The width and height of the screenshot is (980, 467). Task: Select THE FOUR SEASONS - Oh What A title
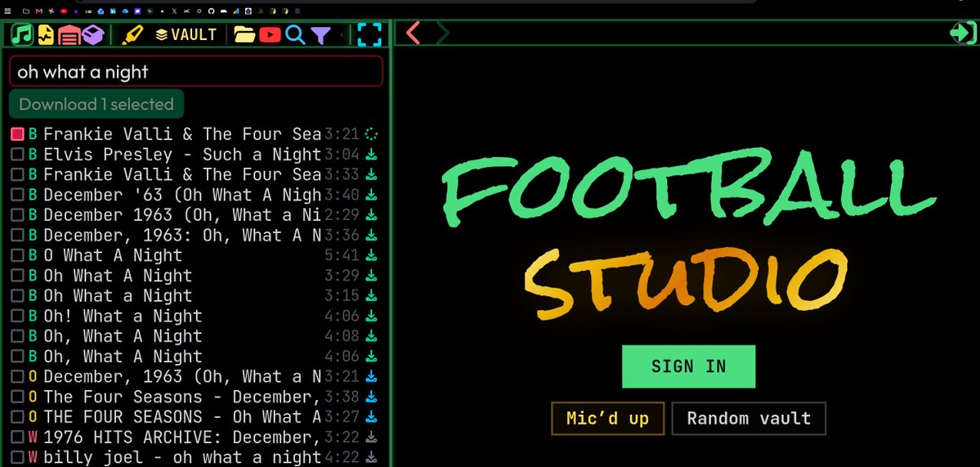pyautogui.click(x=182, y=416)
